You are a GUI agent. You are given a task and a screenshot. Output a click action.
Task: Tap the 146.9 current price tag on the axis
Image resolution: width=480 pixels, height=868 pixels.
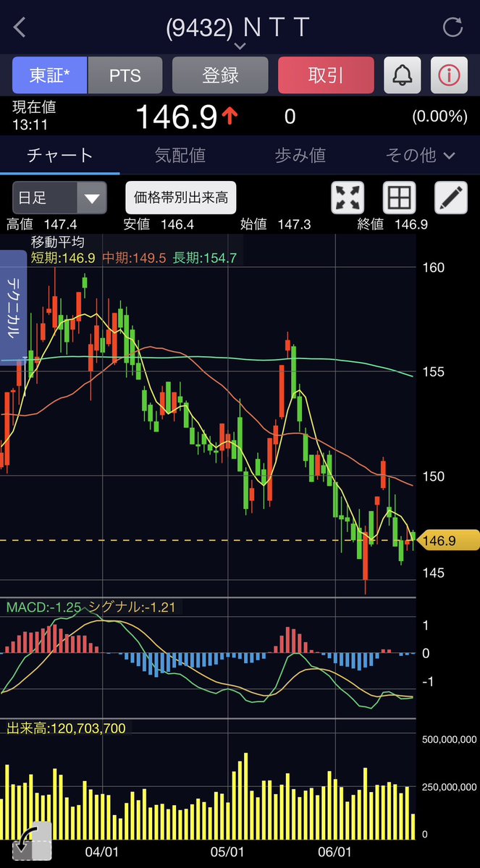[447, 540]
